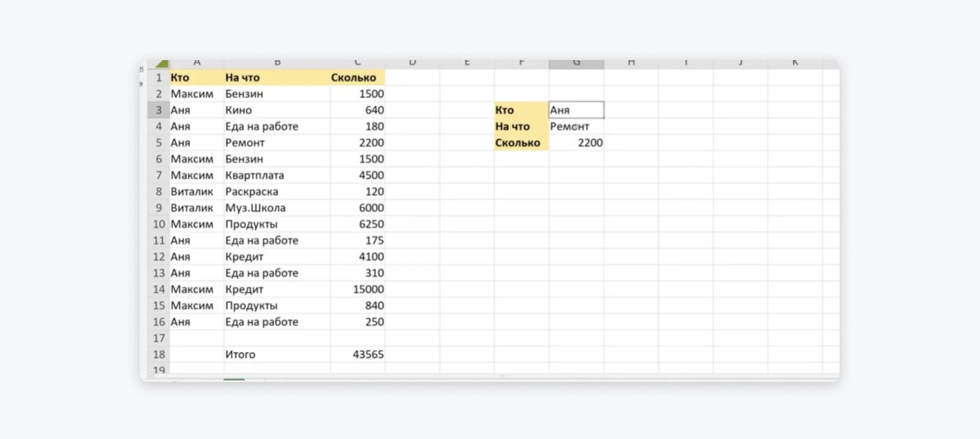Click the total cell with 43565

(357, 354)
